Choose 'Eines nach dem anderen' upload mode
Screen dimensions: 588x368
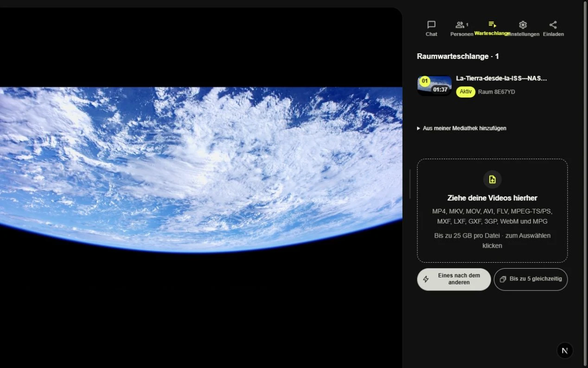454,279
